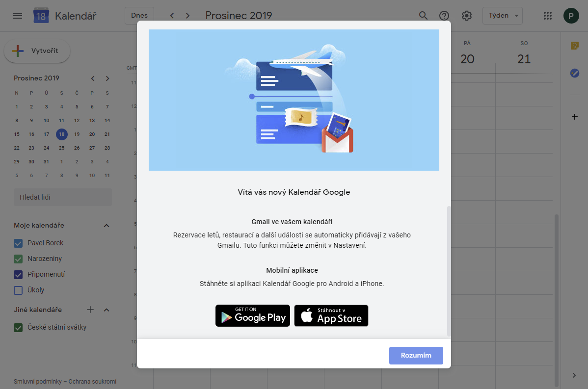Image resolution: width=588 pixels, height=389 pixels.
Task: Go to next week with the header arrow
Action: click(x=187, y=16)
